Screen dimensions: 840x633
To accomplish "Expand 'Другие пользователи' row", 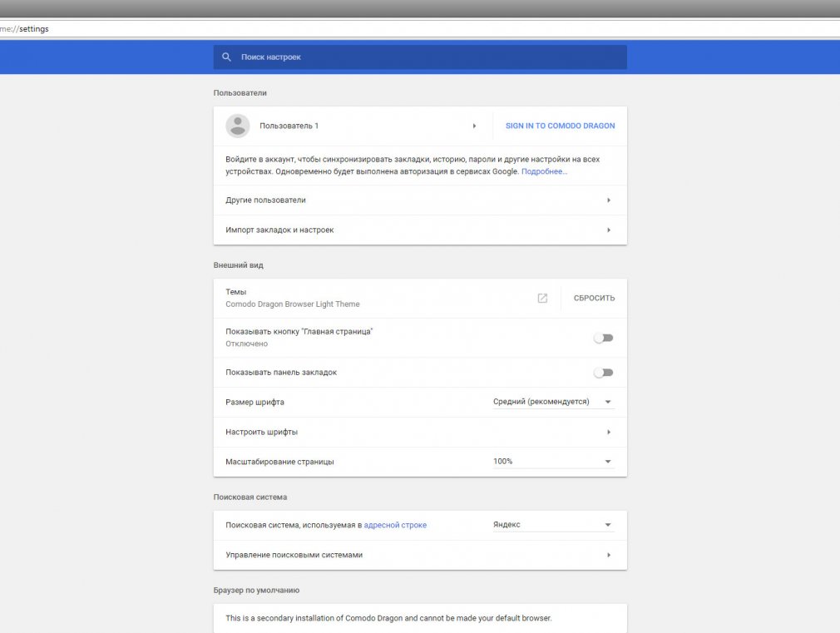I will tap(420, 200).
